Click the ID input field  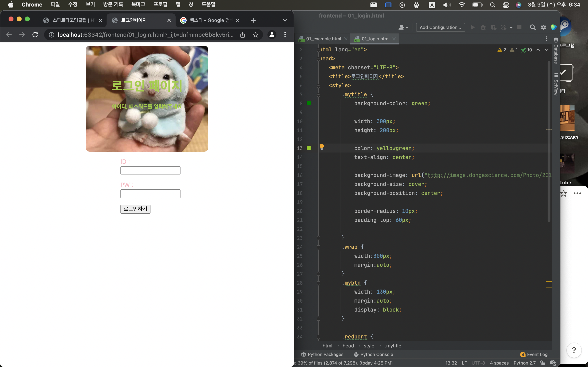point(150,170)
